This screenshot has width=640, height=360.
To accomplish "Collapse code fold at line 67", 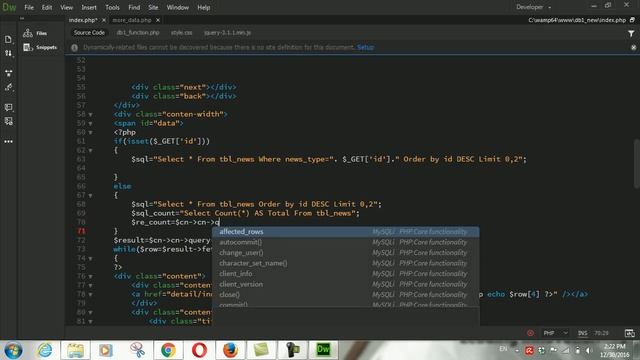I will [x=91, y=196].
